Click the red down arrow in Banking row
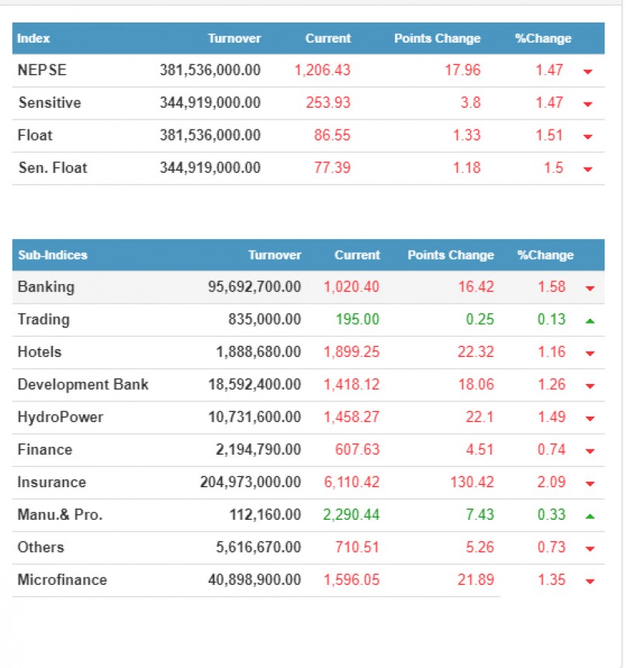644x668 pixels. click(589, 288)
